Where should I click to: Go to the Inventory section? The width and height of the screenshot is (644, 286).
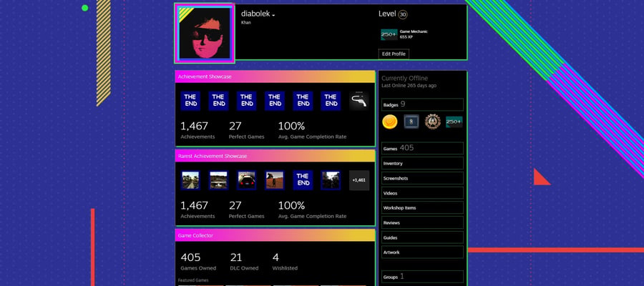pos(422,163)
